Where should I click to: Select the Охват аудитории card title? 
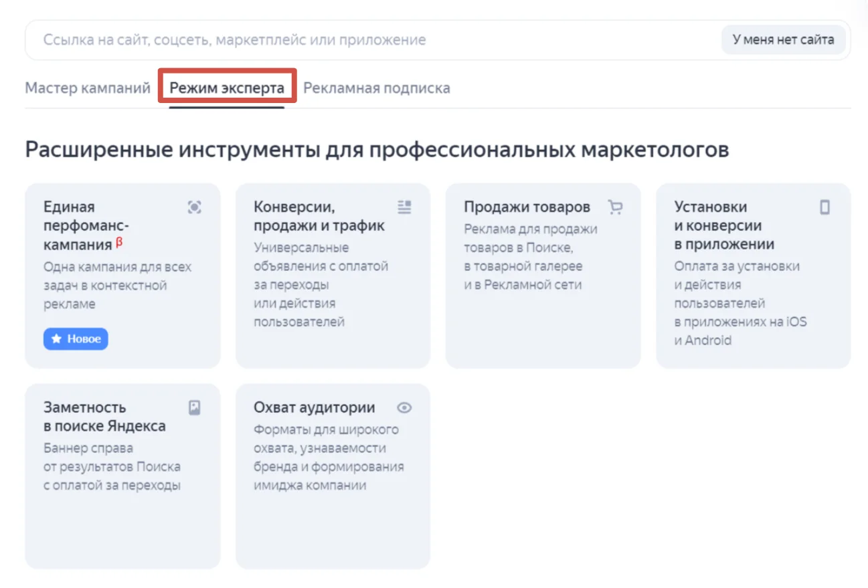(x=315, y=407)
